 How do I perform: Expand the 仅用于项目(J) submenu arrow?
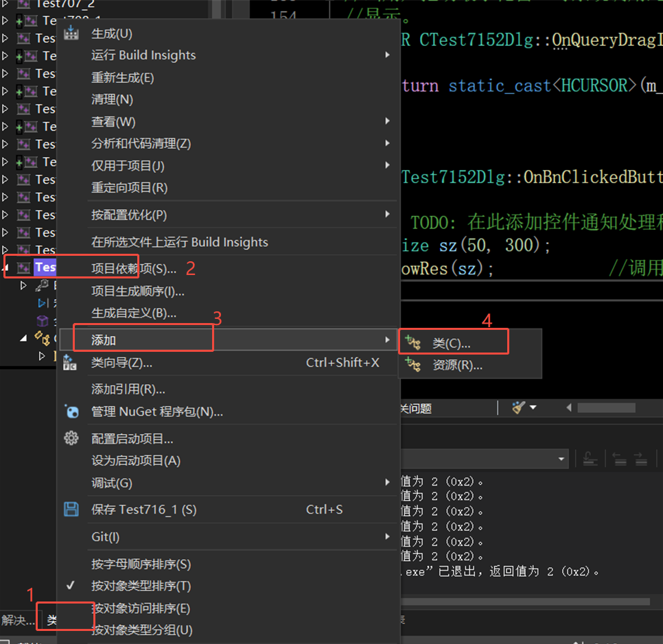(387, 165)
